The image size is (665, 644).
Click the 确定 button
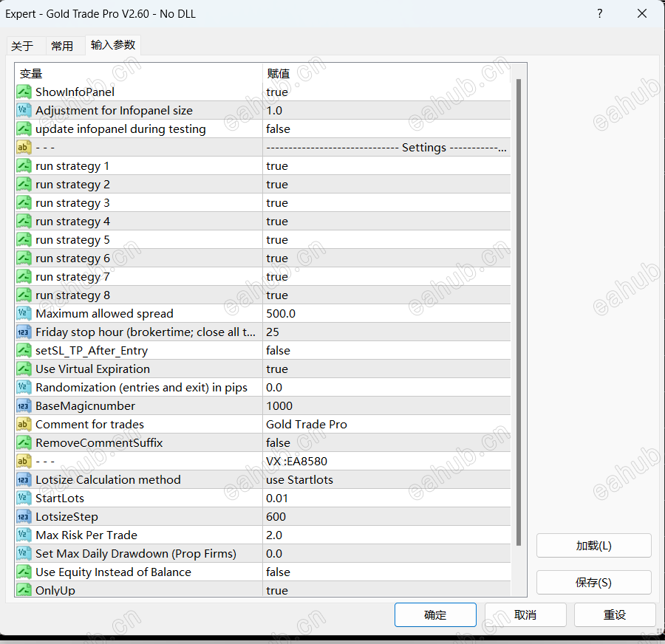435,614
